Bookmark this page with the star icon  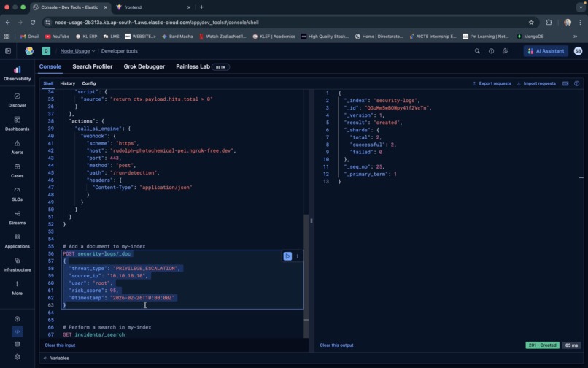531,23
